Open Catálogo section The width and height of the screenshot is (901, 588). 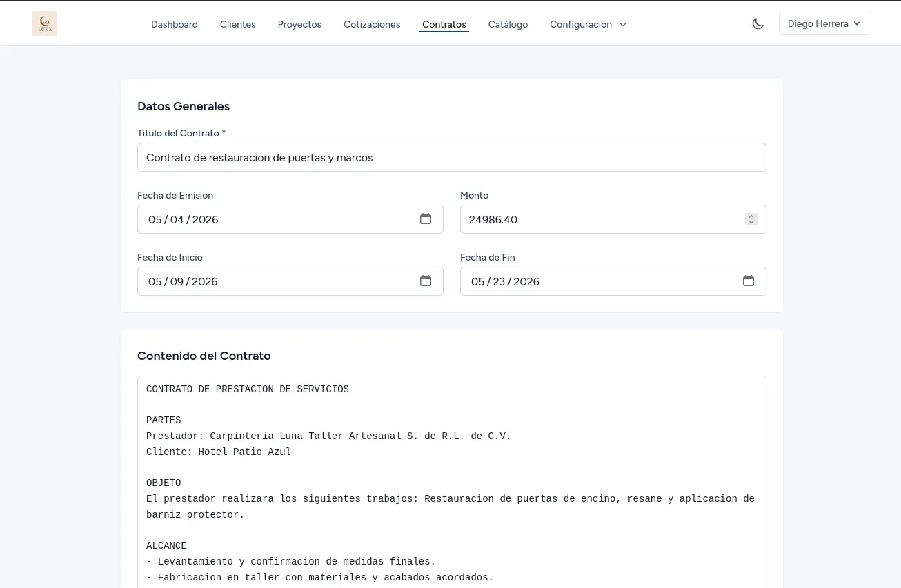[508, 24]
